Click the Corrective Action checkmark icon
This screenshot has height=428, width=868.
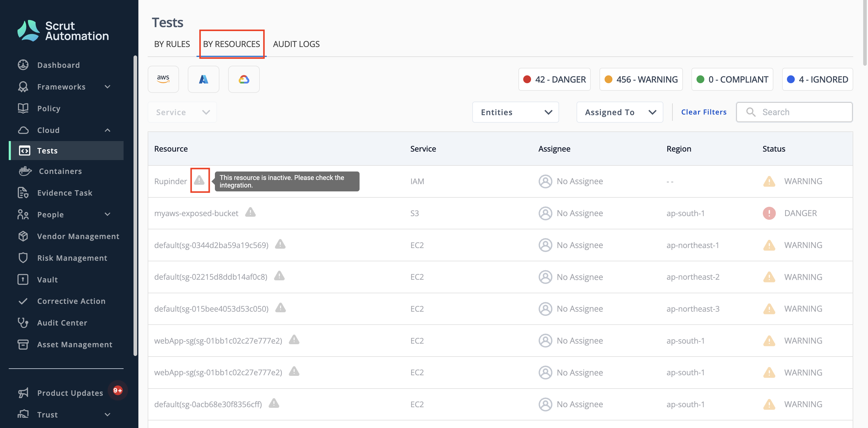click(x=23, y=301)
